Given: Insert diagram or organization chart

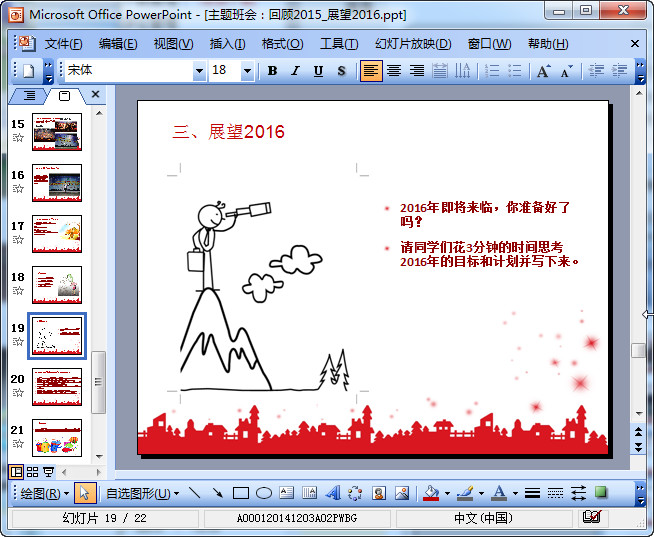Looking at the screenshot, I should (355, 493).
